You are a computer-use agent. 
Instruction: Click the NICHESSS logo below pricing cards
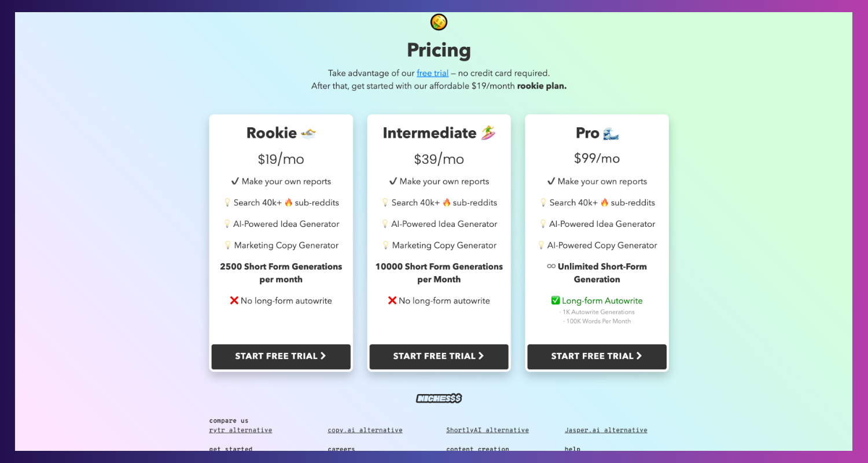click(x=439, y=398)
